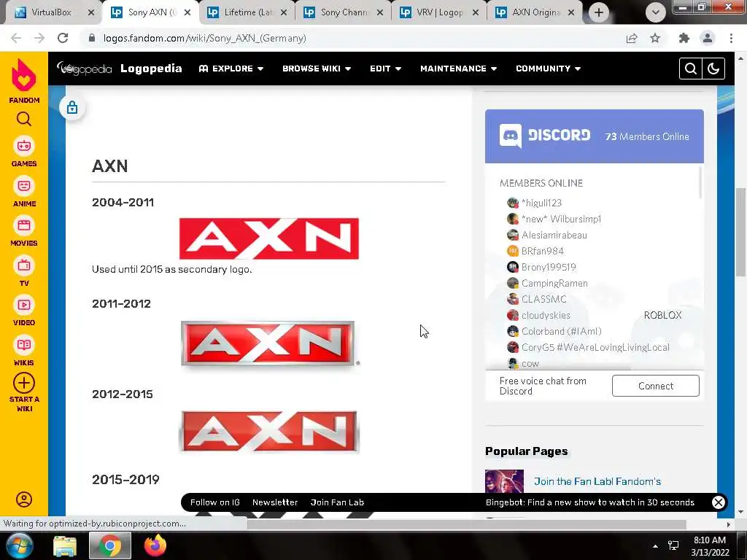Open the 2012-2015 AXN logo image
The width and height of the screenshot is (747, 560).
tap(269, 432)
